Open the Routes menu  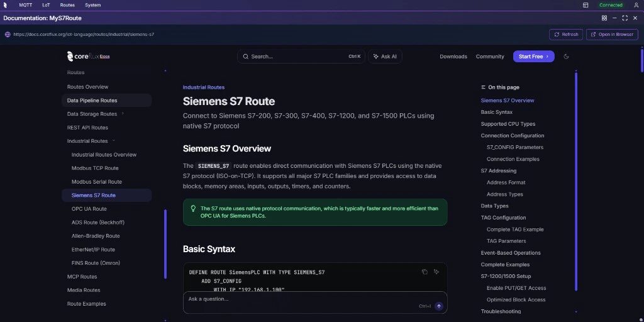67,5
